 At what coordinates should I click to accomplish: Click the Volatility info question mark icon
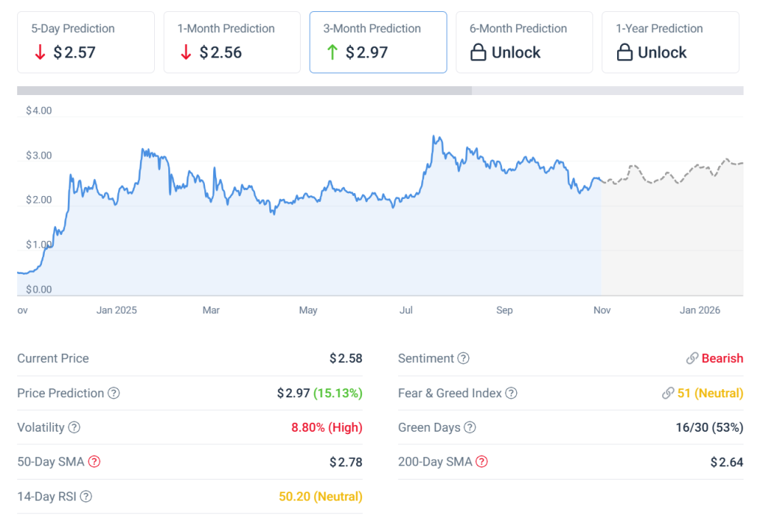pos(74,428)
